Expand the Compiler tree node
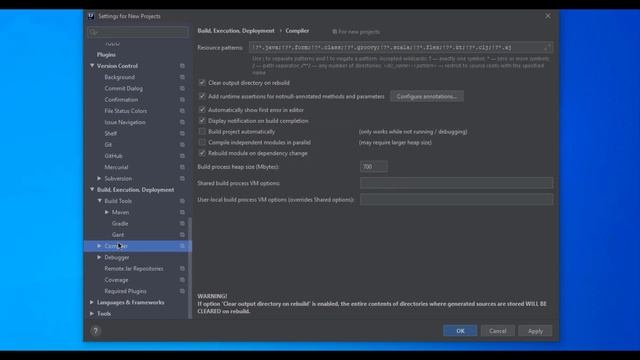 coord(99,246)
